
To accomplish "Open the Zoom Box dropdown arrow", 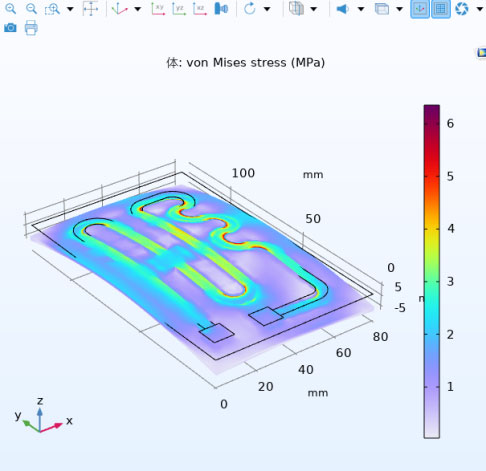I will (x=70, y=9).
